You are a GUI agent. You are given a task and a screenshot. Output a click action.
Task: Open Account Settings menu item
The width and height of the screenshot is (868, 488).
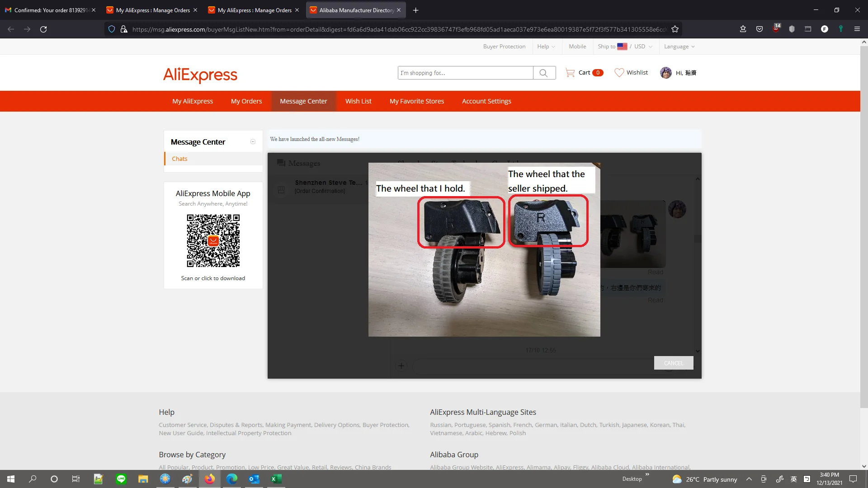click(x=486, y=101)
